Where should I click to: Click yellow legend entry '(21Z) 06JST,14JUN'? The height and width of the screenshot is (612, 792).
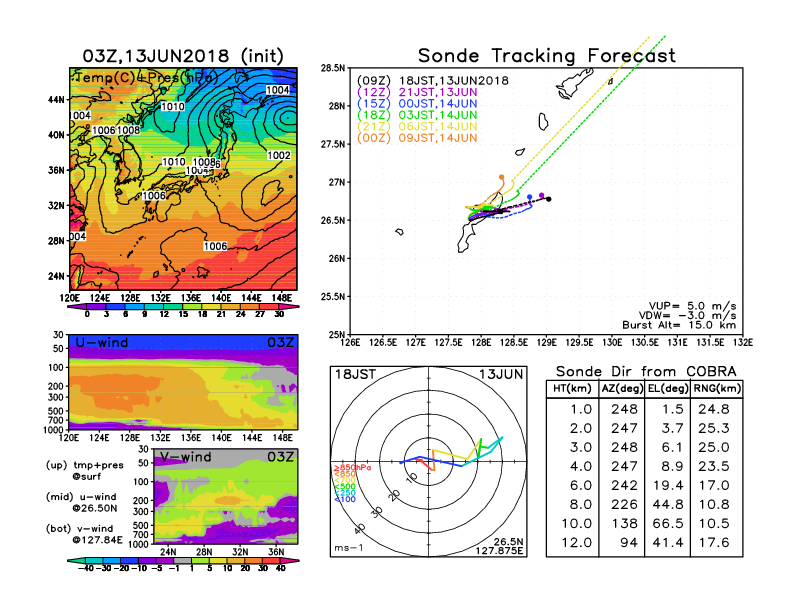point(417,127)
